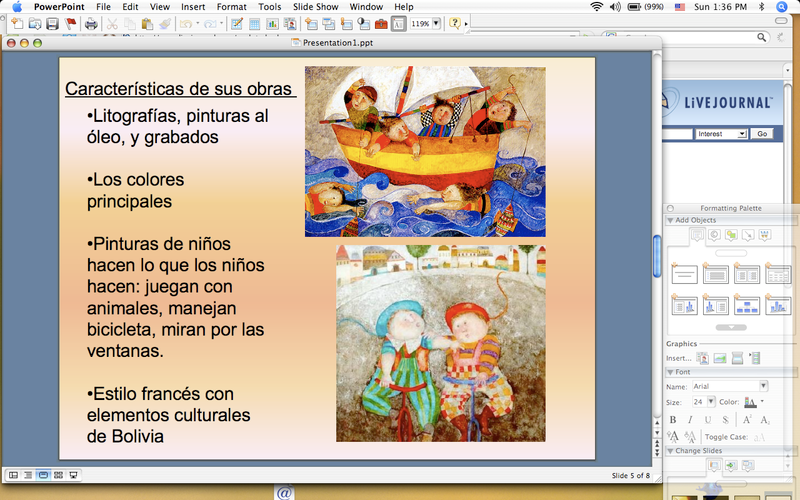Start Slide Show from the view buttons

coord(73,475)
